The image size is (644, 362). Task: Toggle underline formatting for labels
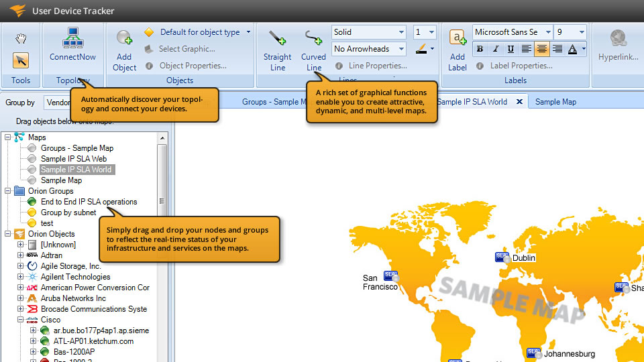pyautogui.click(x=511, y=49)
